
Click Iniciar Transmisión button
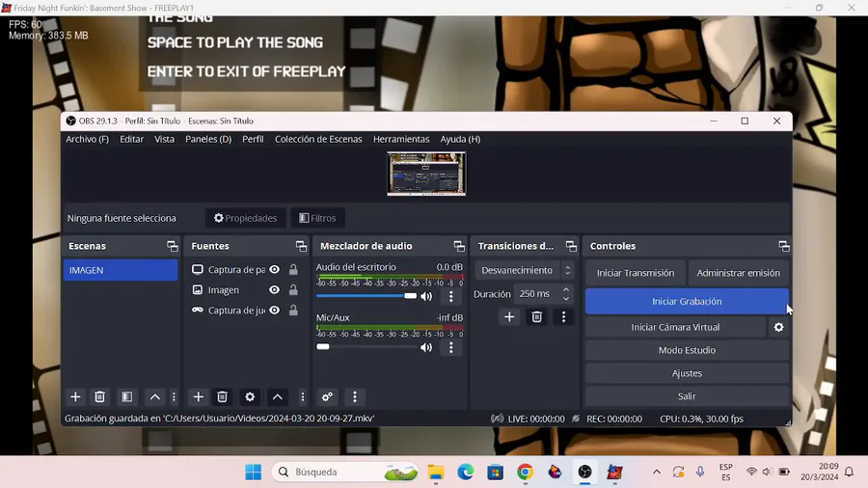pos(636,273)
